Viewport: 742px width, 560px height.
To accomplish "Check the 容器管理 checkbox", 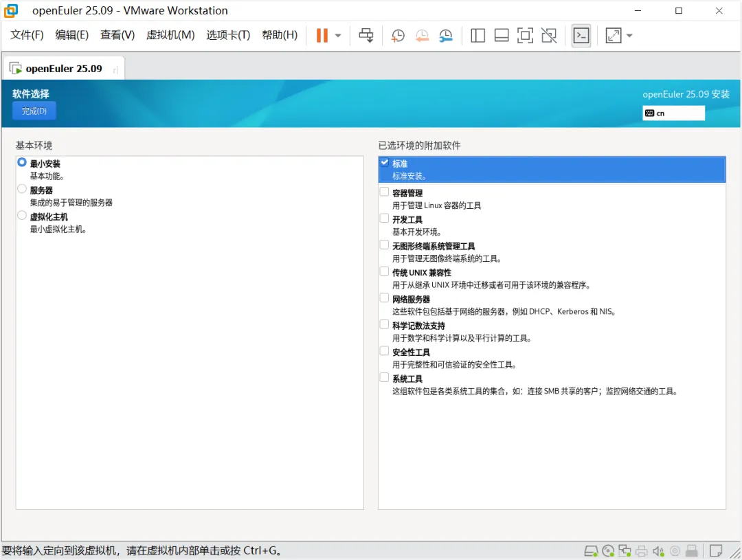I will 384,192.
